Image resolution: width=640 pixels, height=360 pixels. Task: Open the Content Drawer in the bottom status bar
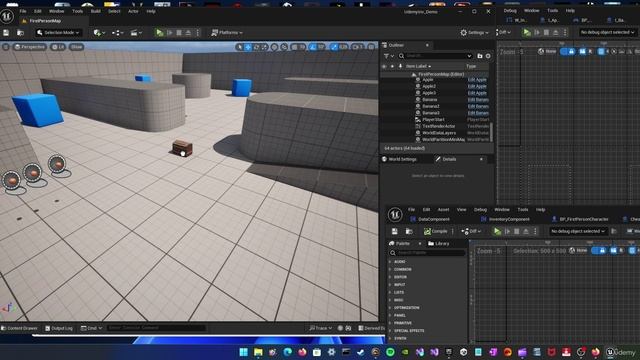coord(19,328)
